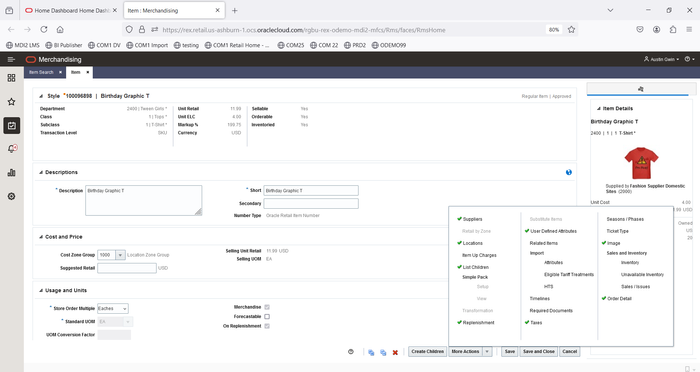Click the second blue copy icon in footer
Screen dimensions: 700x372
[383, 352]
